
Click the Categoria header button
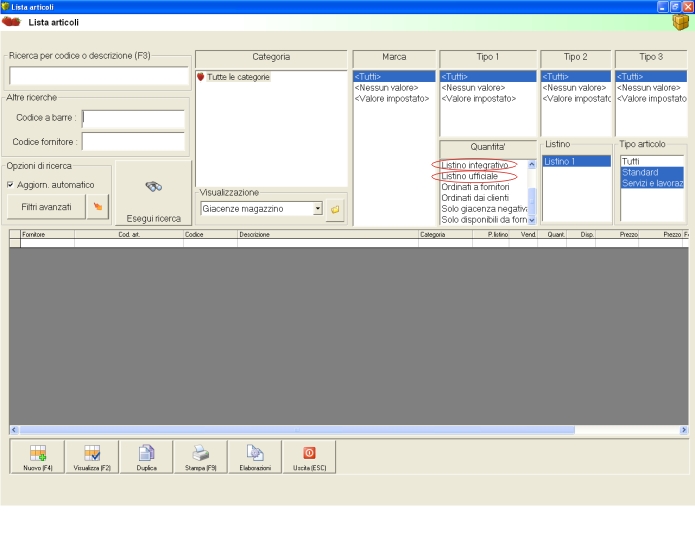pyautogui.click(x=271, y=57)
